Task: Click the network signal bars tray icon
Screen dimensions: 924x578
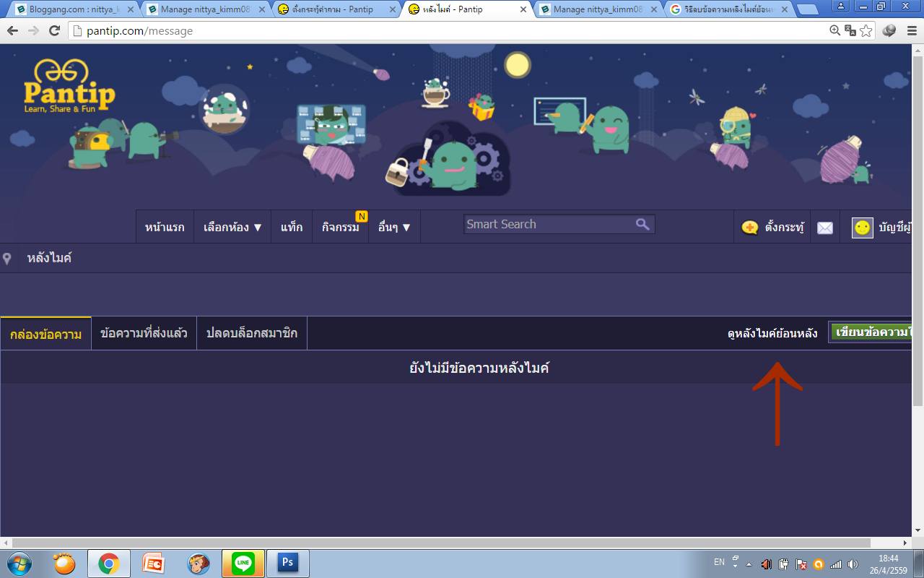Action: pyautogui.click(x=836, y=564)
